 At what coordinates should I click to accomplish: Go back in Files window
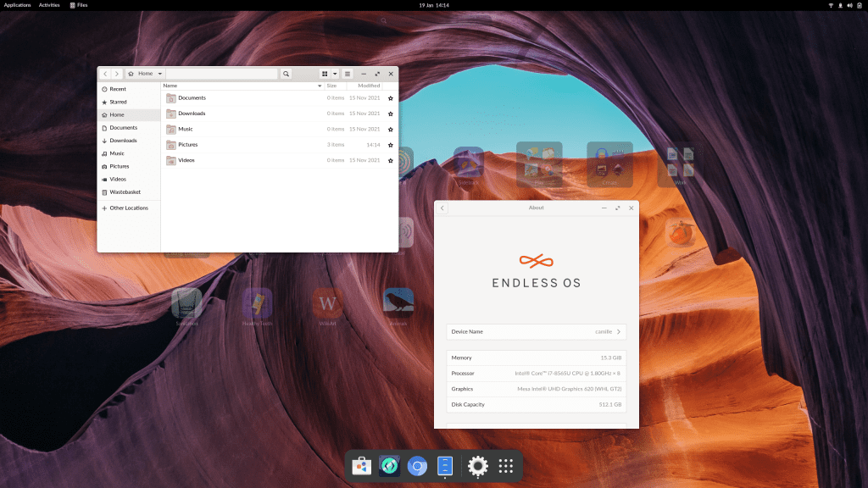(105, 74)
